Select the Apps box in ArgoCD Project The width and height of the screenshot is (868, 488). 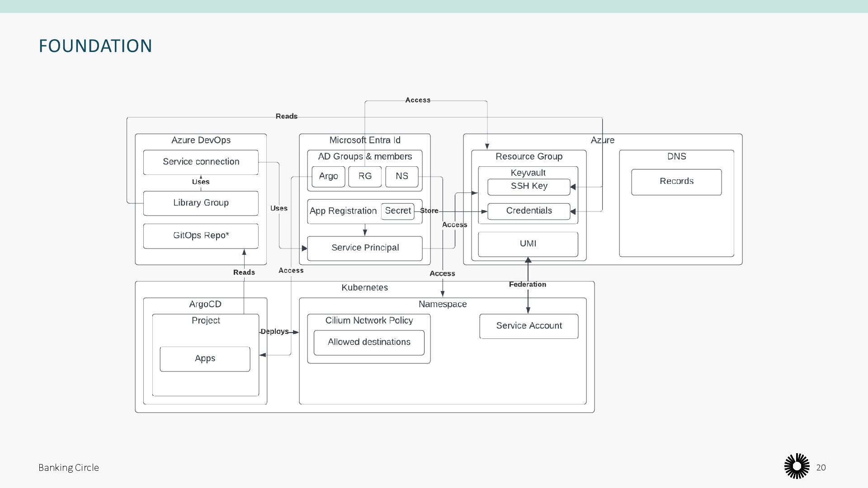coord(205,359)
